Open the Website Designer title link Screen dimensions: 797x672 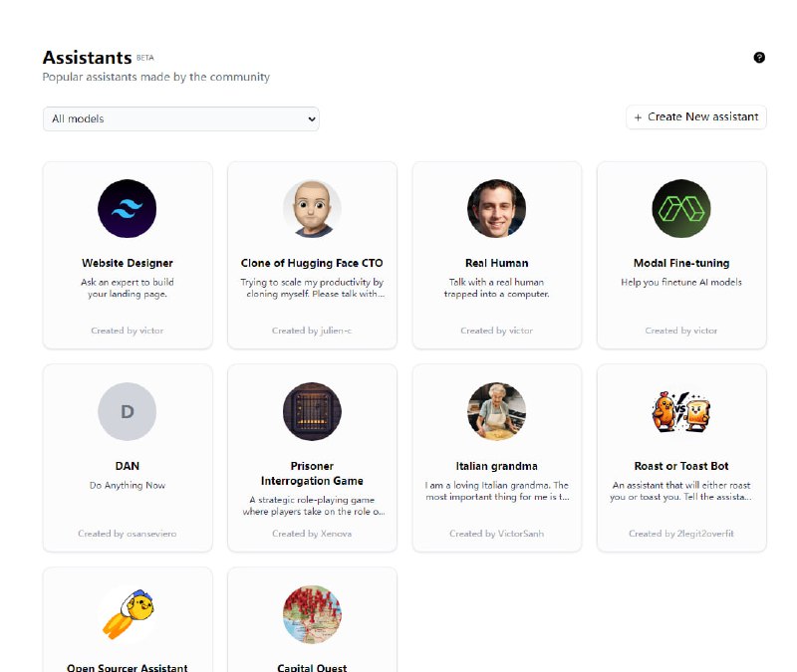[x=128, y=264]
